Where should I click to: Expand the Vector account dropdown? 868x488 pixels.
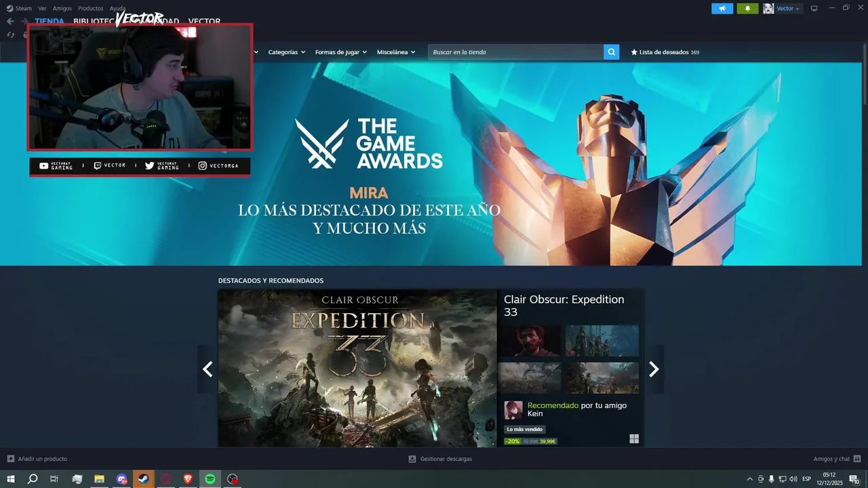pyautogui.click(x=787, y=8)
